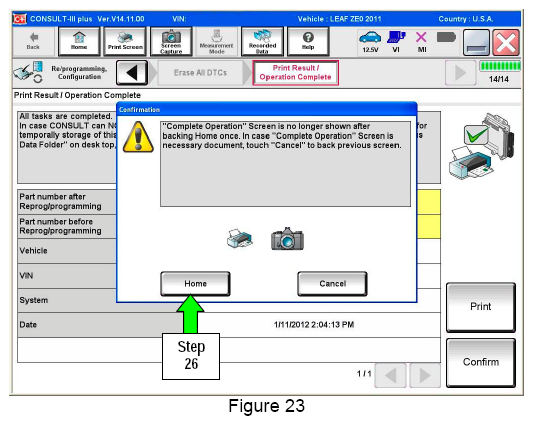Viewport: 533px width, 425px height.
Task: Click the MI status icon
Action: click(422, 41)
